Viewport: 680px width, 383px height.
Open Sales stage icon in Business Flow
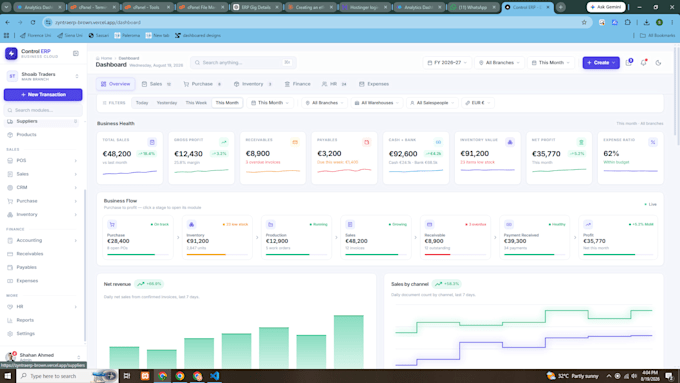pyautogui.click(x=350, y=224)
